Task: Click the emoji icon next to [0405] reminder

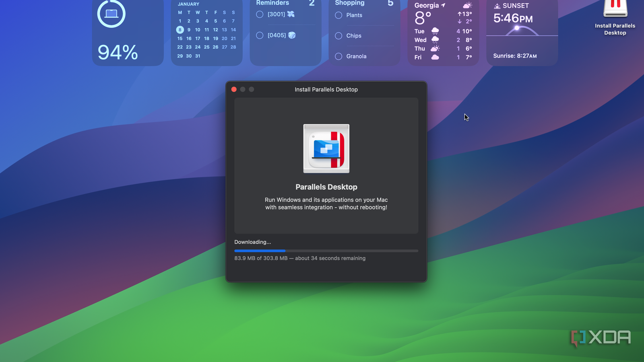Action: [x=292, y=35]
